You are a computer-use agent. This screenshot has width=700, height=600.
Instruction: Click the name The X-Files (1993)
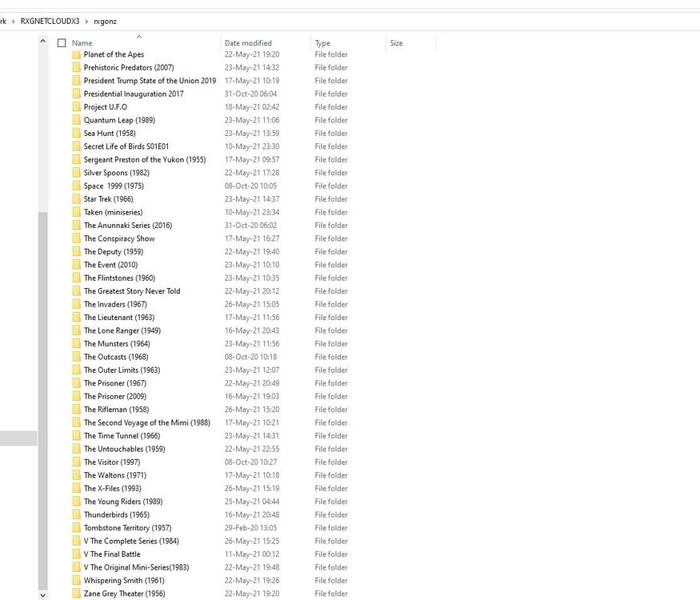pos(113,488)
